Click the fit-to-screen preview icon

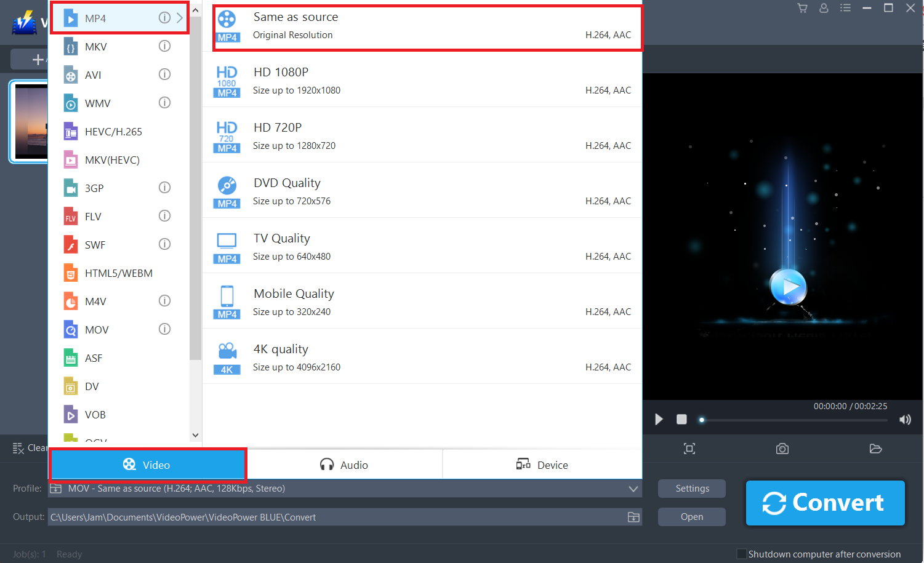tap(689, 449)
